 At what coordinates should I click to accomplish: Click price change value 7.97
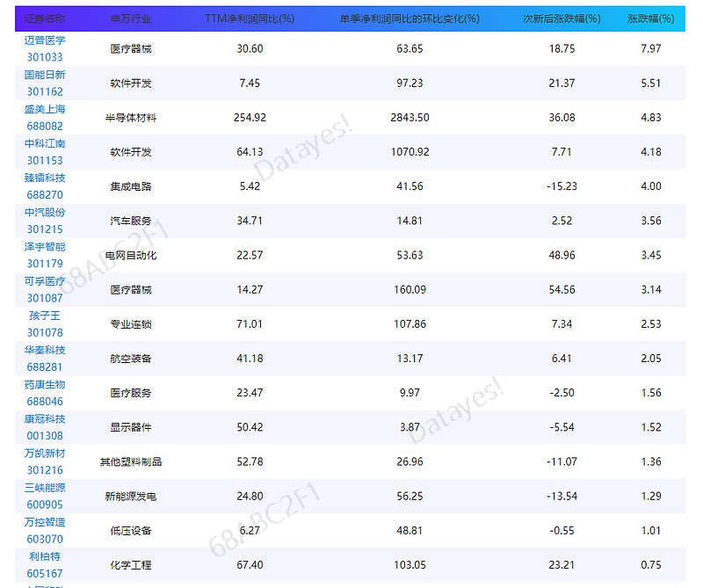click(x=650, y=48)
